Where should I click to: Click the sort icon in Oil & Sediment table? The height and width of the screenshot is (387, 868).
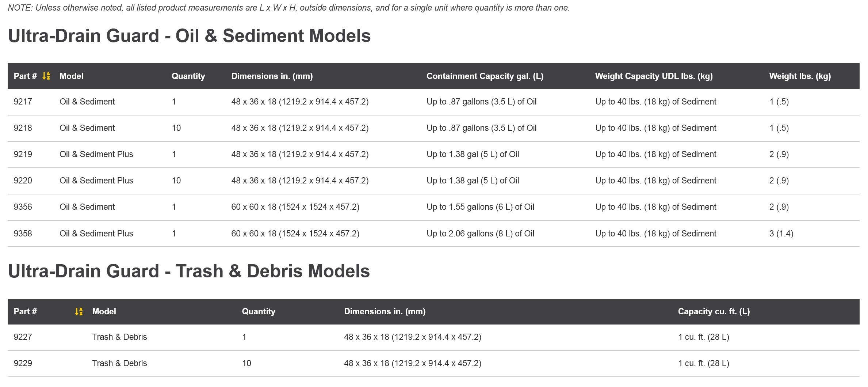pos(46,76)
